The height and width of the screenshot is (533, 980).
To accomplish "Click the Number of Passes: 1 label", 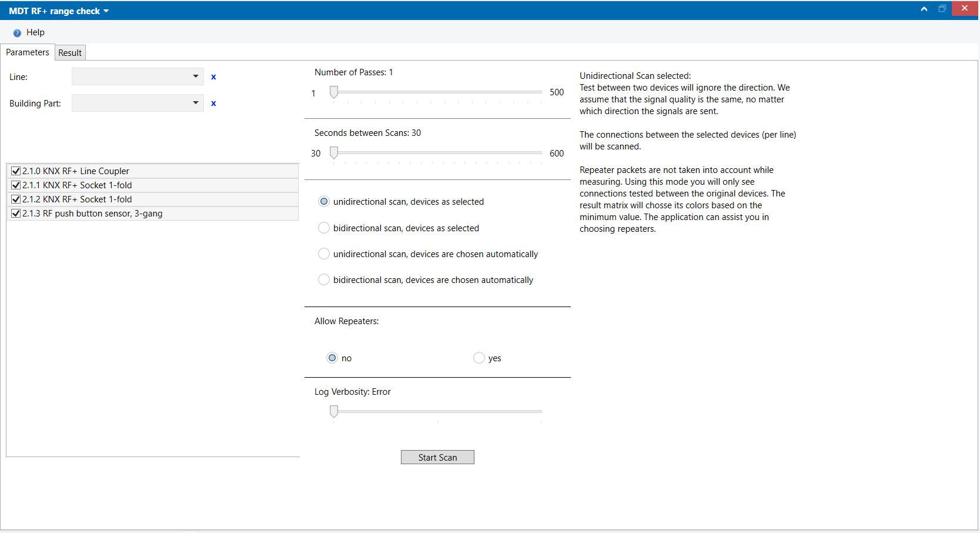I will (x=354, y=72).
